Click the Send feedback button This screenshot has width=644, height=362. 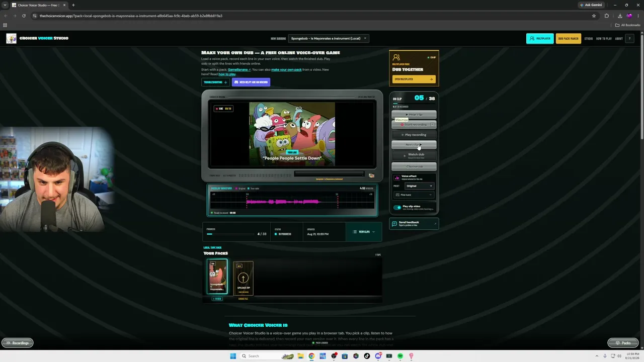[414, 223]
